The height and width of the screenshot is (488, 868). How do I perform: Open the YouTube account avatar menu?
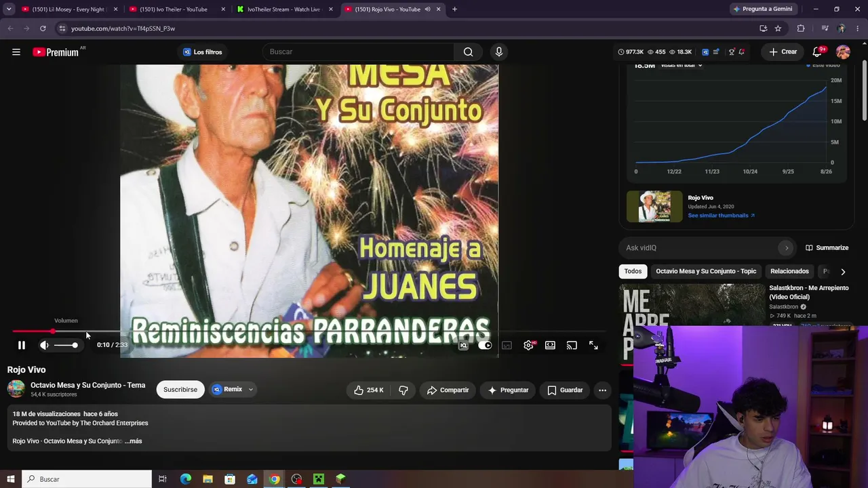click(x=843, y=52)
